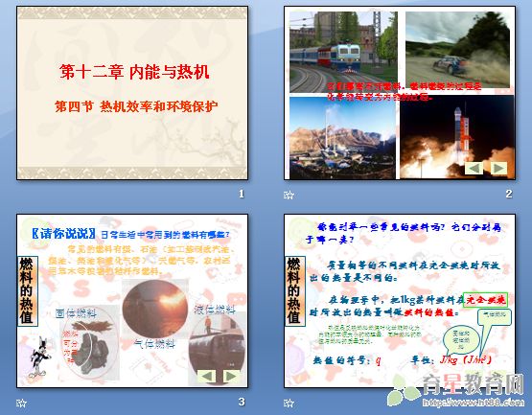Click the animation star icon below slide 4
Screen dimensions: 532x415
(x=289, y=403)
